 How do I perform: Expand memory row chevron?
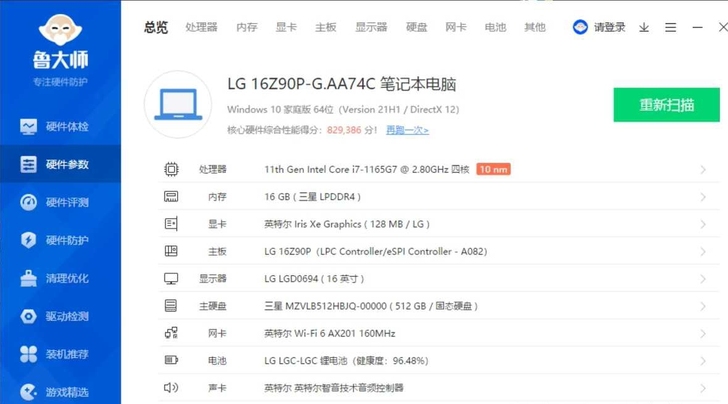click(x=703, y=197)
